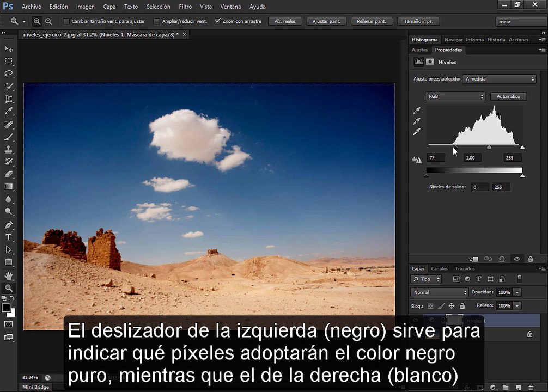Image resolution: width=548 pixels, height=392 pixels.
Task: Clip adjustment to layer below icon
Action: pyautogui.click(x=474, y=259)
